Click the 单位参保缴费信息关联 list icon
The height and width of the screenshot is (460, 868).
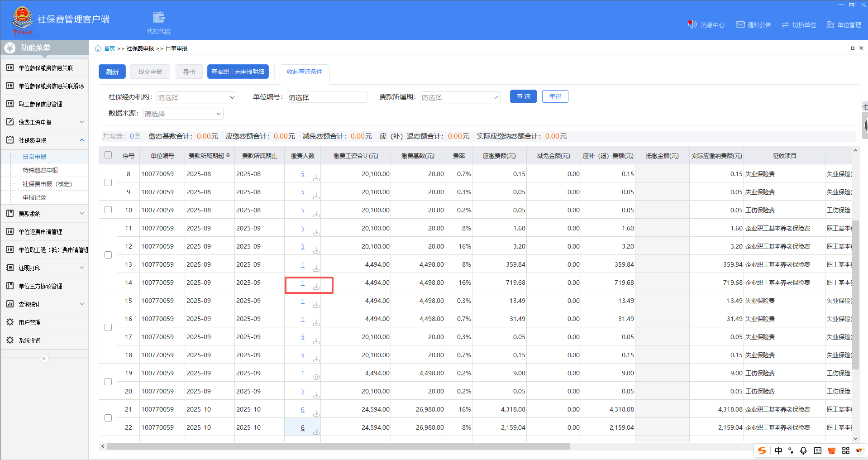click(10, 67)
